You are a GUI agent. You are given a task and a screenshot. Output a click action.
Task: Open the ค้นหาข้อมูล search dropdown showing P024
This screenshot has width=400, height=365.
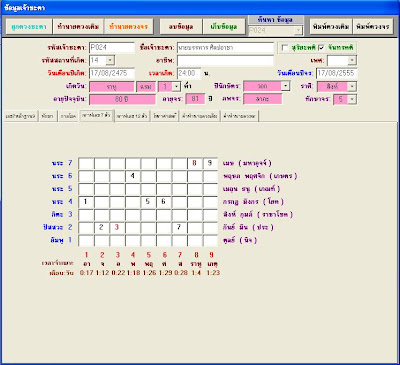[298, 30]
